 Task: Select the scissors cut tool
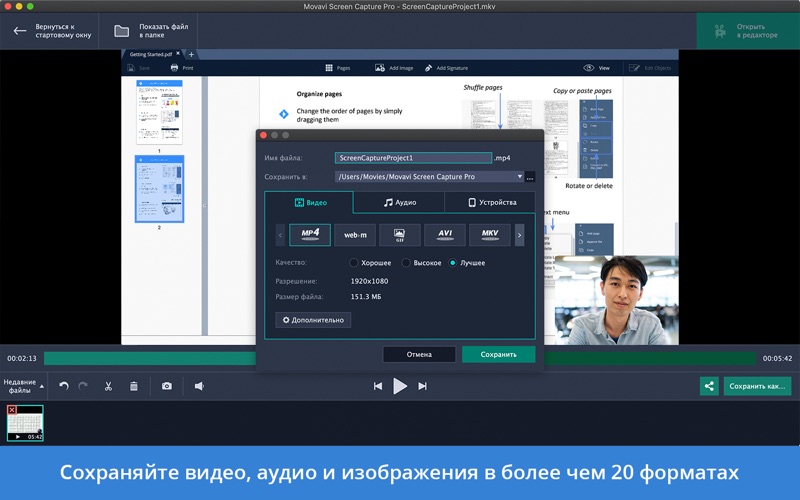pos(108,386)
